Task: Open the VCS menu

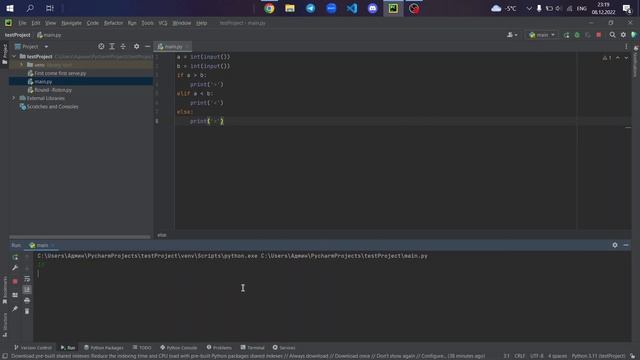Action: 163,23
